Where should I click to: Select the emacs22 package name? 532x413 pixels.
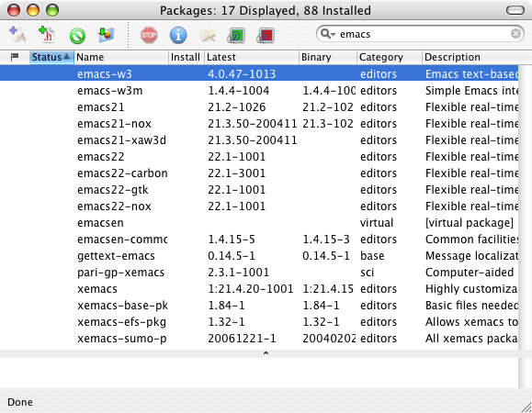101,157
